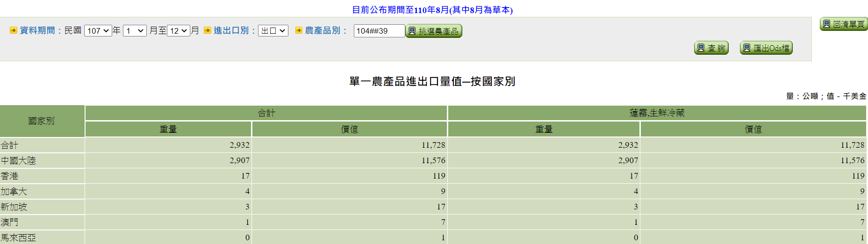
Task: Click the 國家別 column header
Action: pyautogui.click(x=42, y=121)
